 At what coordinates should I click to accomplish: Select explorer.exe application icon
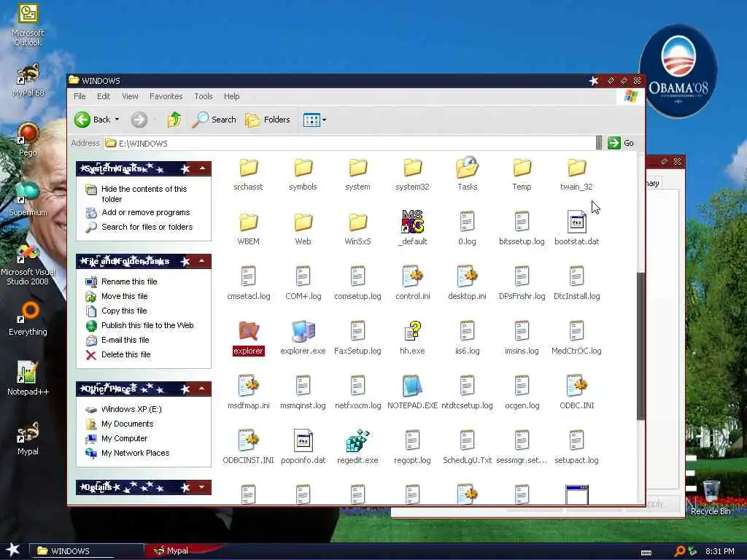[x=303, y=332]
